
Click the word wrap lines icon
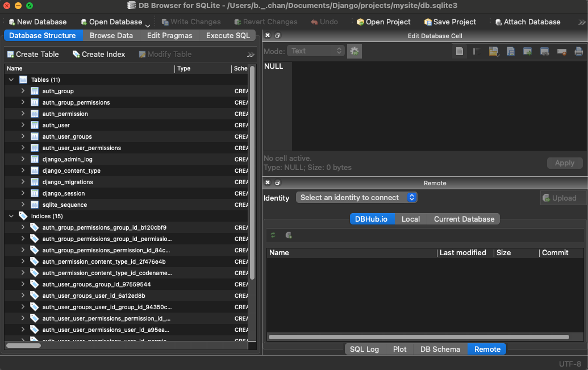[477, 51]
